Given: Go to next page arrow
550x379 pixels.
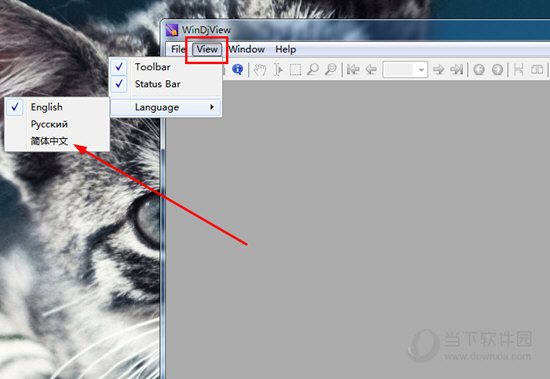Looking at the screenshot, I should coord(438,69).
